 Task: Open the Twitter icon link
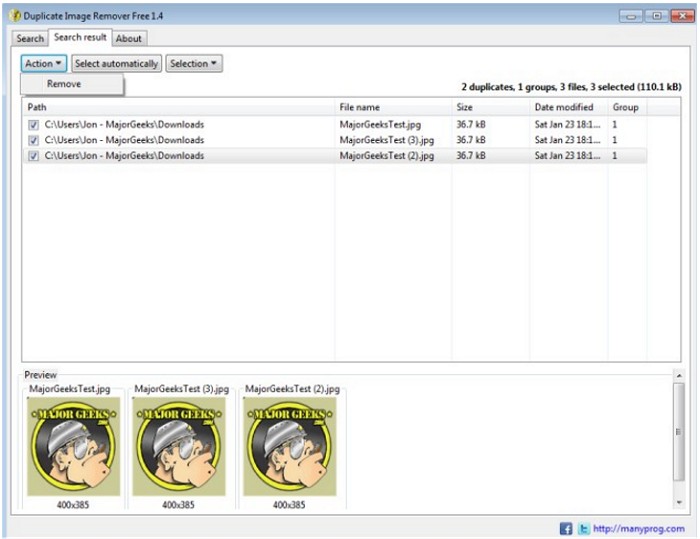(x=583, y=529)
